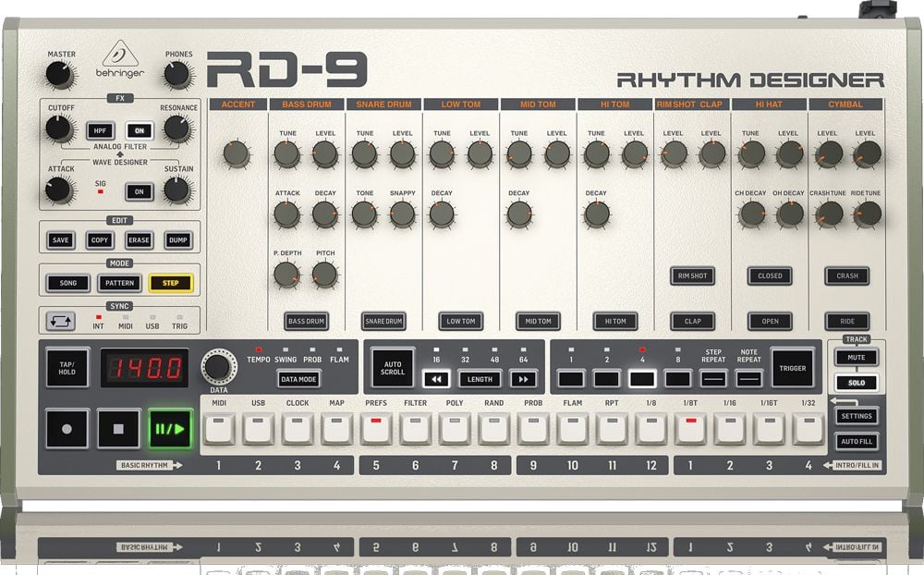
Task: Select the BASS DRUM instrument button
Action: point(307,322)
